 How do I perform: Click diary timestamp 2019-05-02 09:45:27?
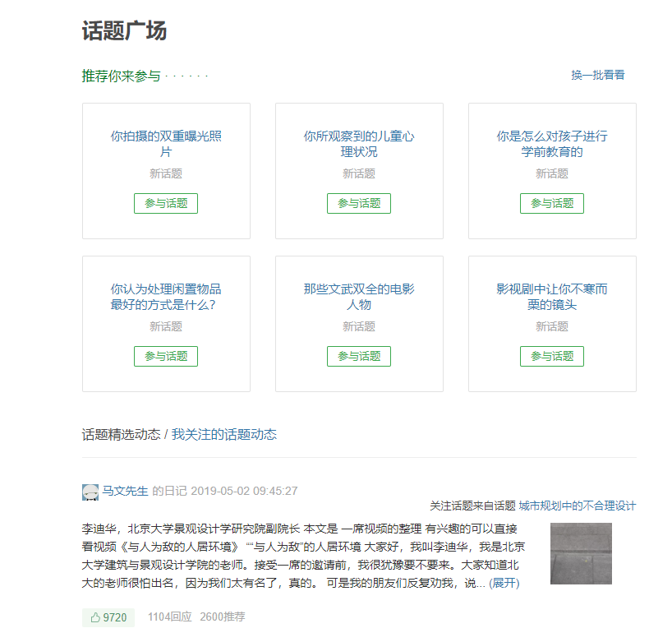point(244,491)
